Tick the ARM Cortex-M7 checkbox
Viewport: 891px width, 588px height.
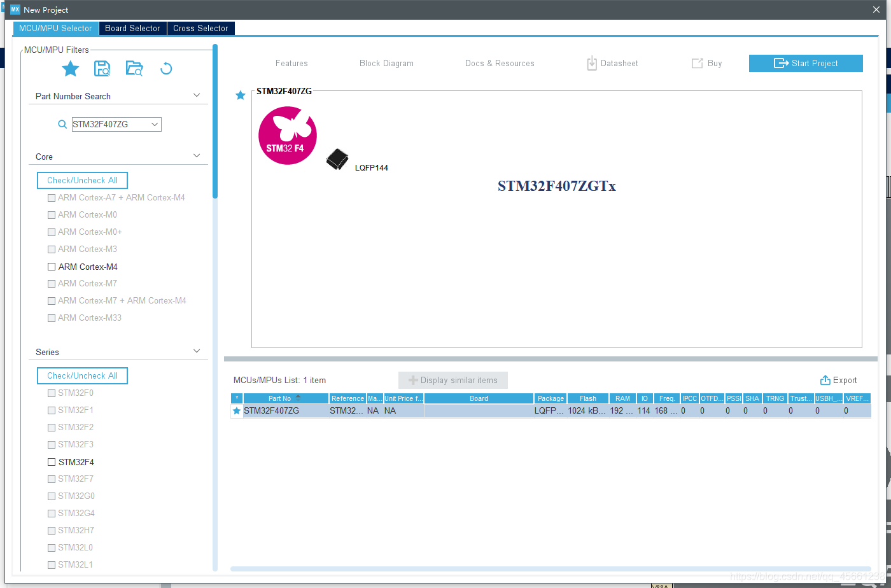52,284
